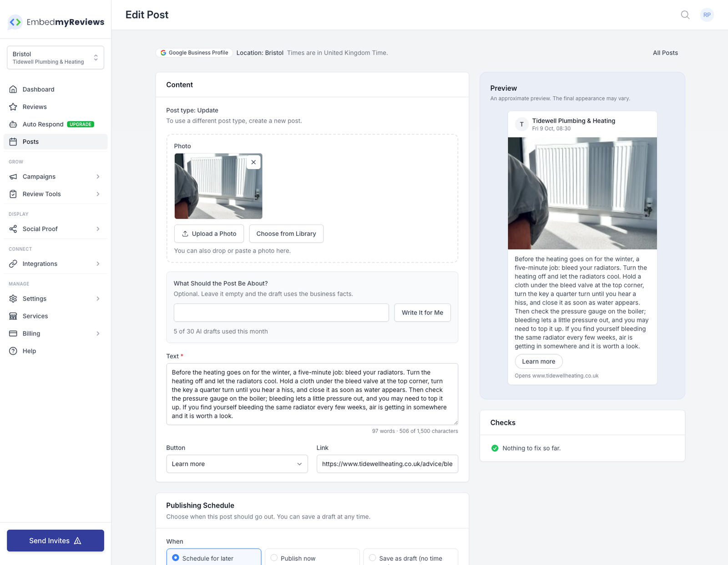Image resolution: width=728 pixels, height=565 pixels.
Task: Click the Review Tools clipboard icon
Action: click(x=13, y=194)
